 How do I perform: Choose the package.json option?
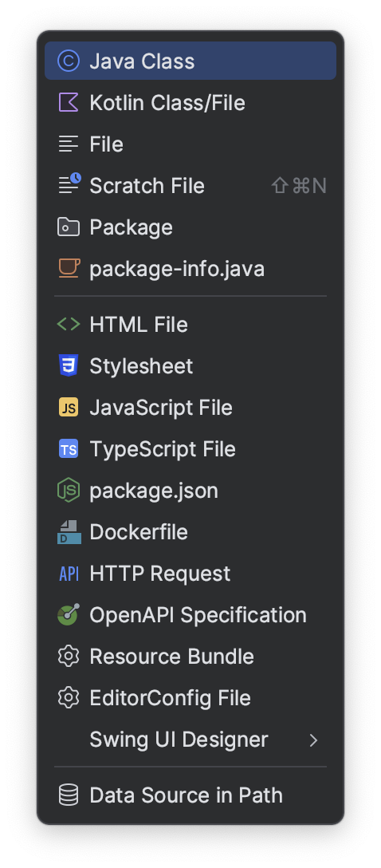click(190, 491)
